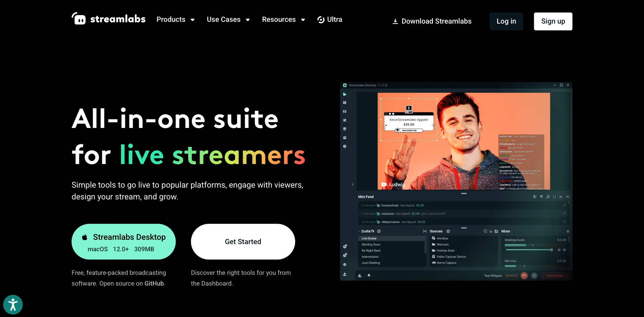Click the play-circle icon in the sidebar

[345, 147]
